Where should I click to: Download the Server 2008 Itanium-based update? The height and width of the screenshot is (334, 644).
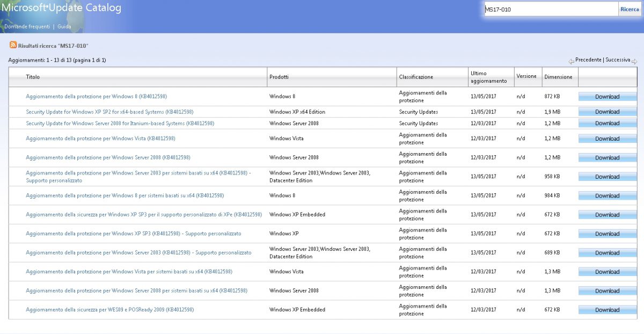[x=608, y=123]
